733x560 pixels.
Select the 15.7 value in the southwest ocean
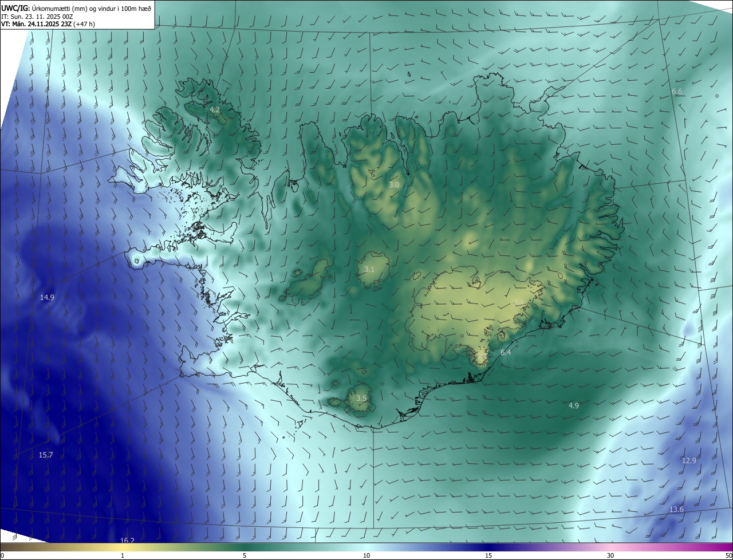click(x=46, y=455)
